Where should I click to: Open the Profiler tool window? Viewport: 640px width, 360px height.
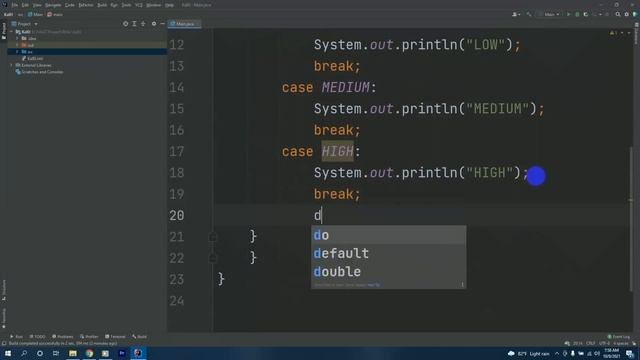[x=89, y=337]
